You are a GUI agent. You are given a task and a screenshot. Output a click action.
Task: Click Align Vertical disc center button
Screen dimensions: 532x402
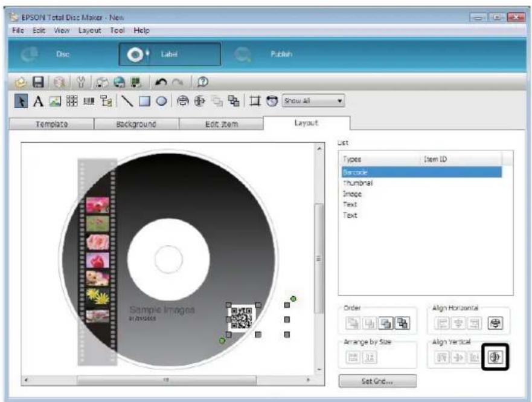[x=495, y=357]
